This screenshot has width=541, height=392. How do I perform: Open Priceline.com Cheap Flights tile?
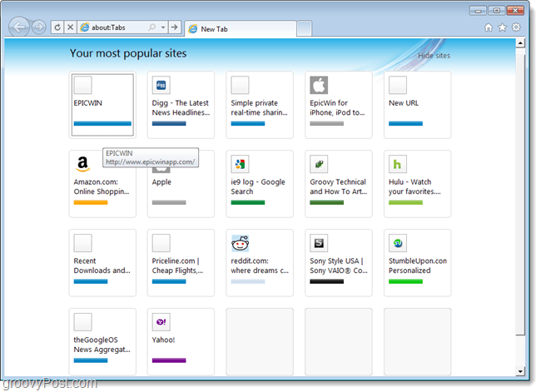coord(181,263)
